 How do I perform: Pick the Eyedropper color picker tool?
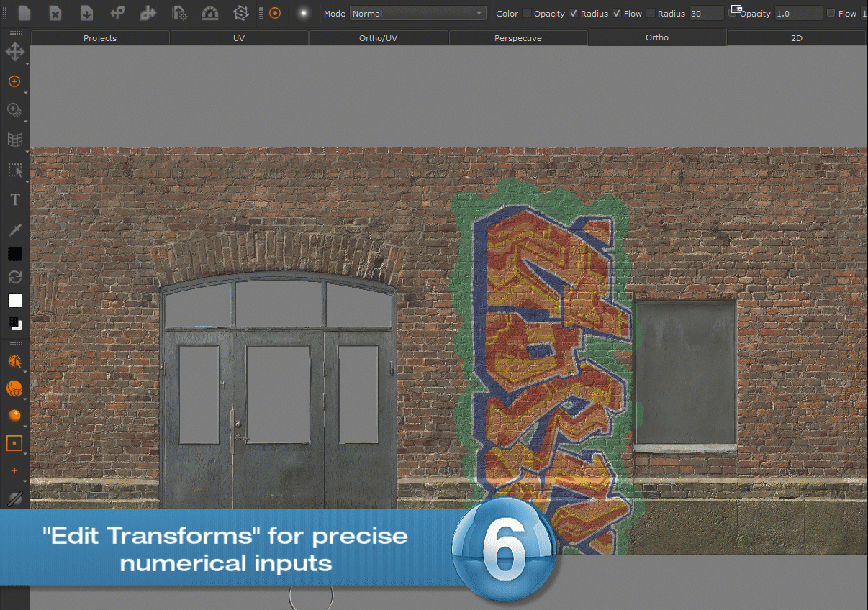point(14,229)
